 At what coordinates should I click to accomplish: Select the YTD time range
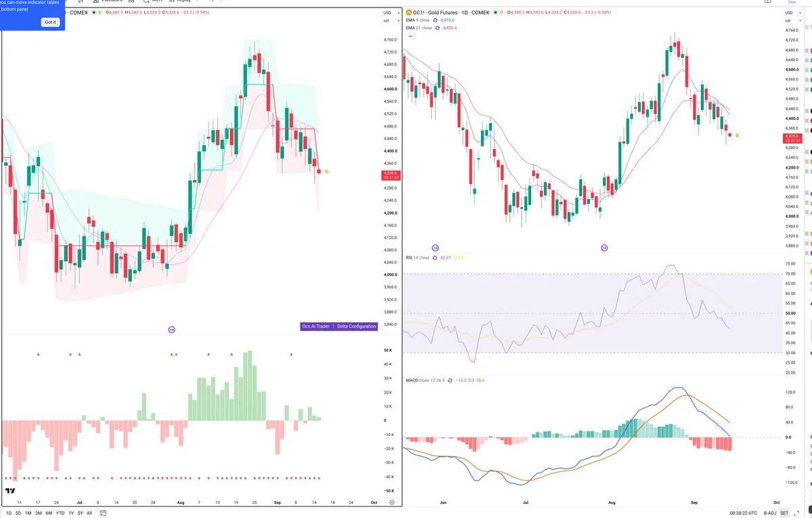(60, 513)
